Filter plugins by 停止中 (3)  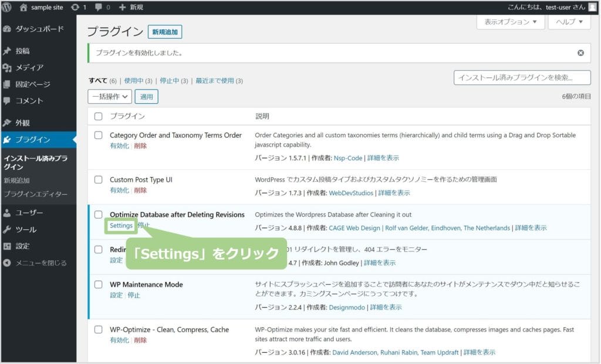pos(174,81)
